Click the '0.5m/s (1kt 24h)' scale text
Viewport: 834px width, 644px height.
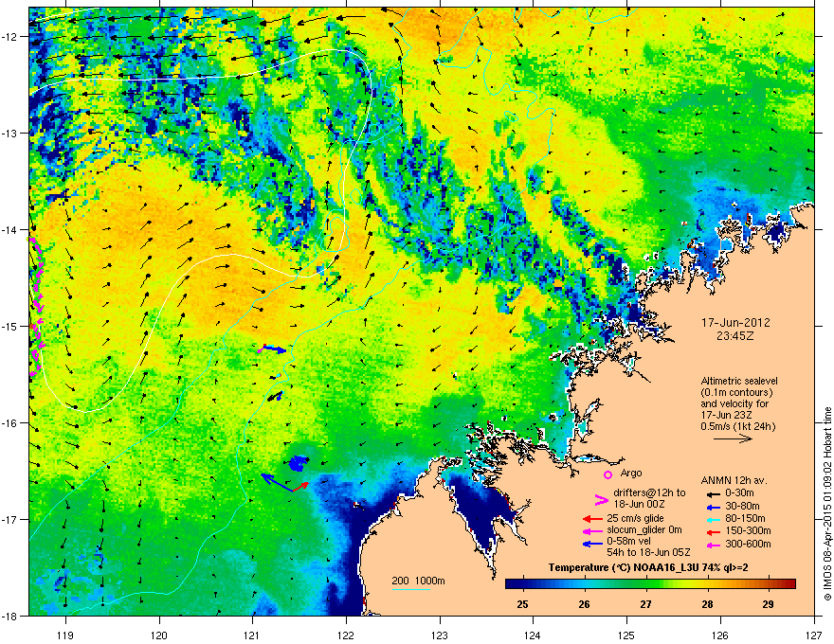737,426
